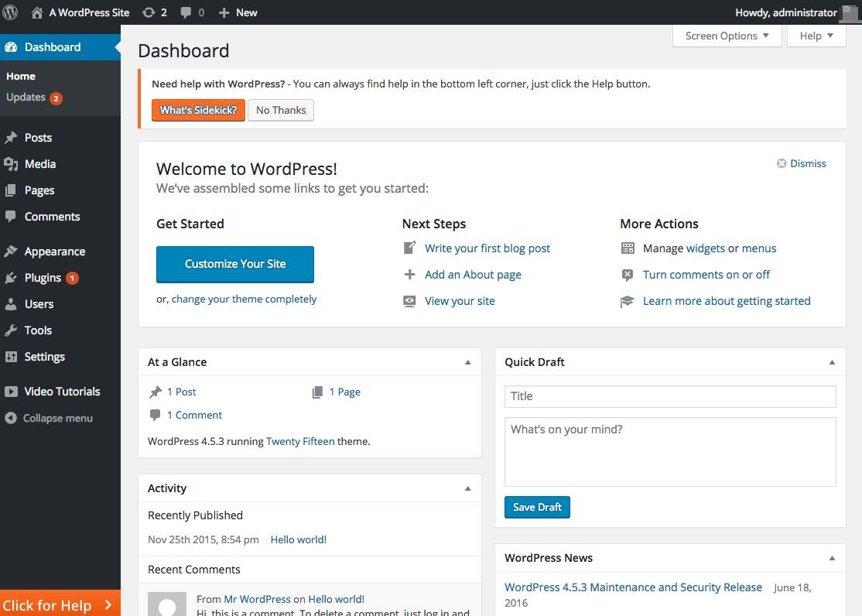Select the Users sidebar icon
Screen dimensions: 862x616
click(11, 304)
